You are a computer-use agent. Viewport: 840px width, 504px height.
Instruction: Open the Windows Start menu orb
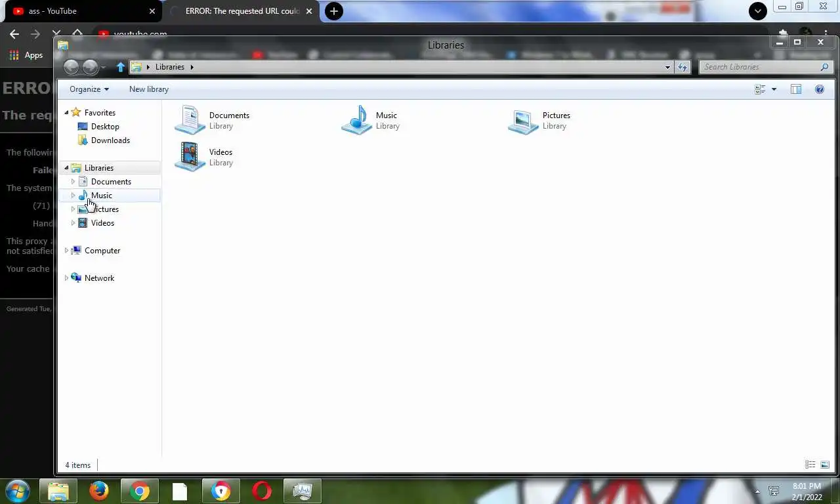pyautogui.click(x=17, y=491)
